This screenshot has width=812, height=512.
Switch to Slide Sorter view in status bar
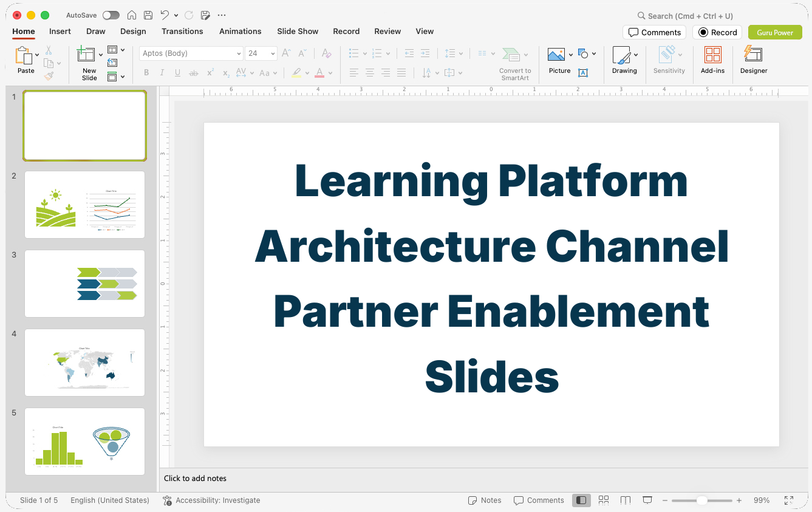[604, 500]
